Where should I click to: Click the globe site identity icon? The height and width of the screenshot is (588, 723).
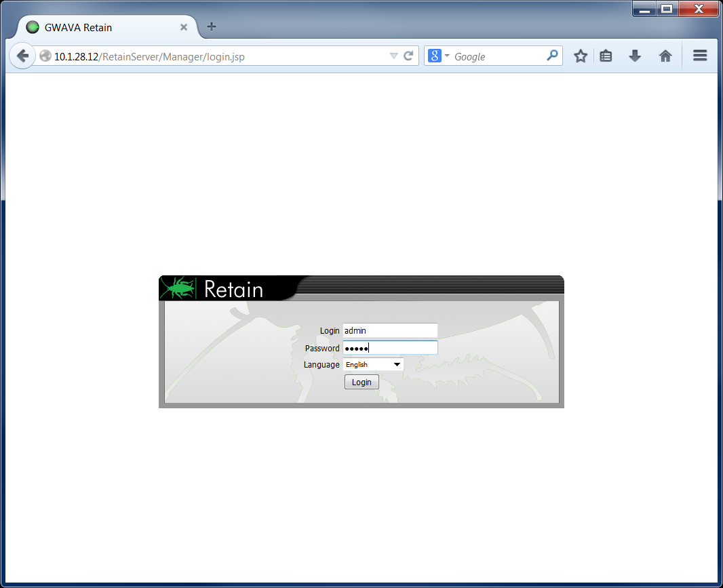pyautogui.click(x=45, y=56)
